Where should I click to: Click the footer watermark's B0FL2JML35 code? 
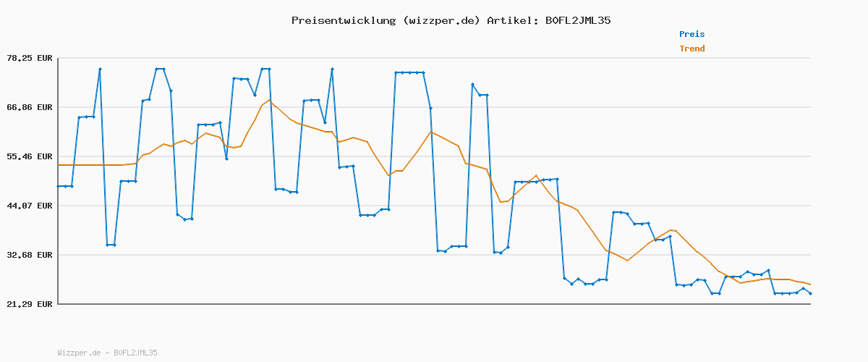click(x=135, y=353)
